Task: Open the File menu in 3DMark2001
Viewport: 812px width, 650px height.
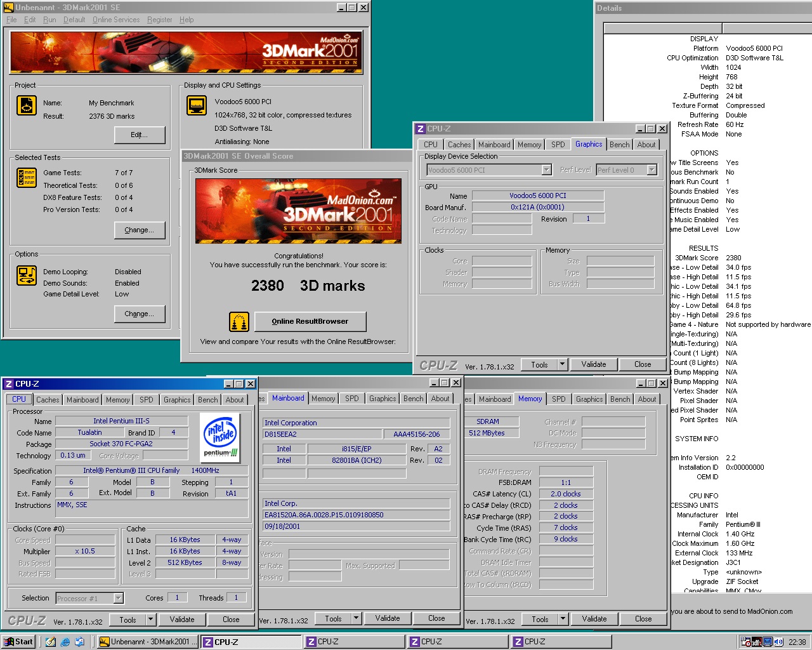Action: tap(11, 20)
